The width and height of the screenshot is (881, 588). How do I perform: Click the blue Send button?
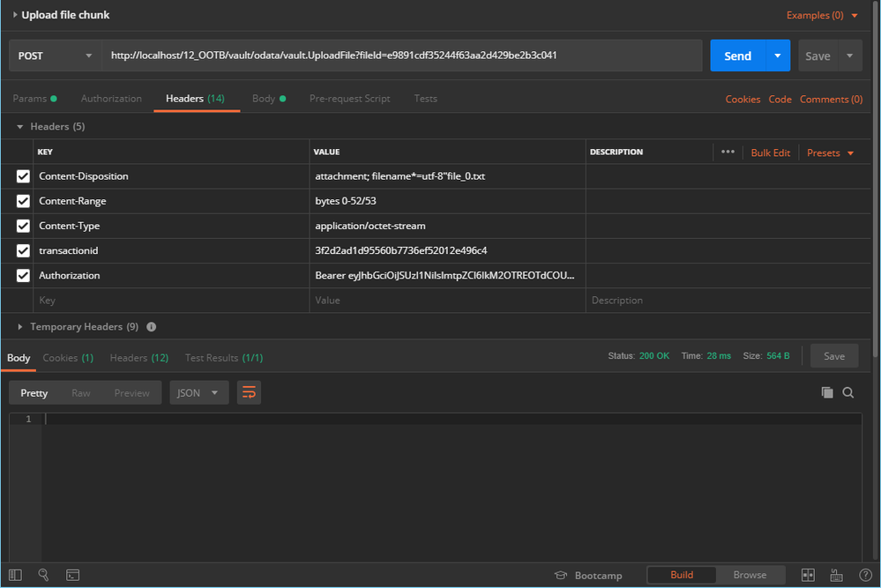point(737,56)
